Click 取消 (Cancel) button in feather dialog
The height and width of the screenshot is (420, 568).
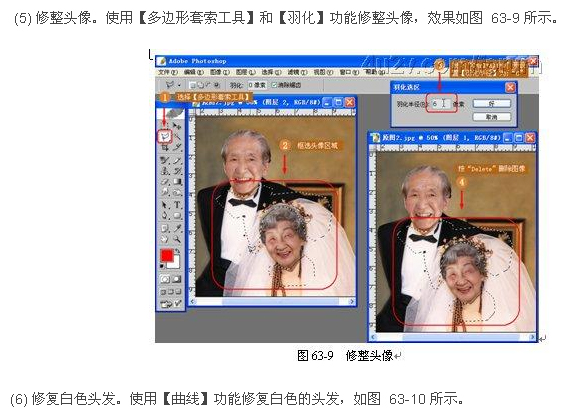(x=492, y=117)
